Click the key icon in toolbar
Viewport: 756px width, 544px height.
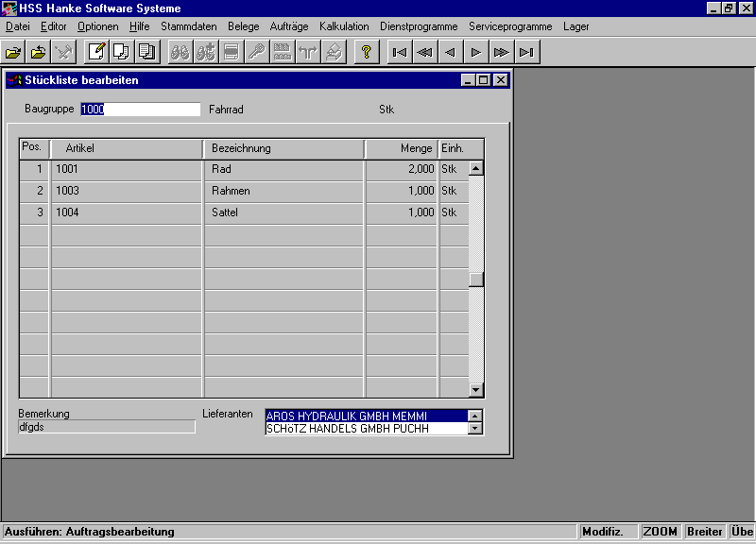pyautogui.click(x=255, y=52)
